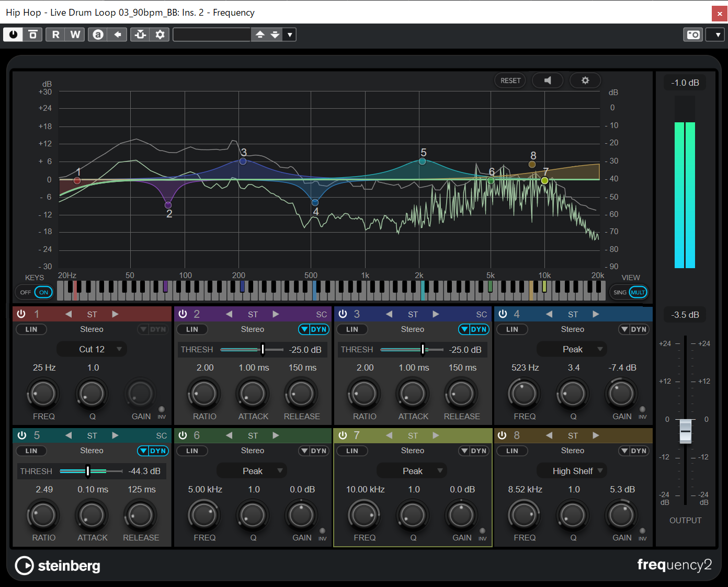The image size is (728, 587).
Task: Select the SC section on band 3
Action: pyautogui.click(x=481, y=314)
